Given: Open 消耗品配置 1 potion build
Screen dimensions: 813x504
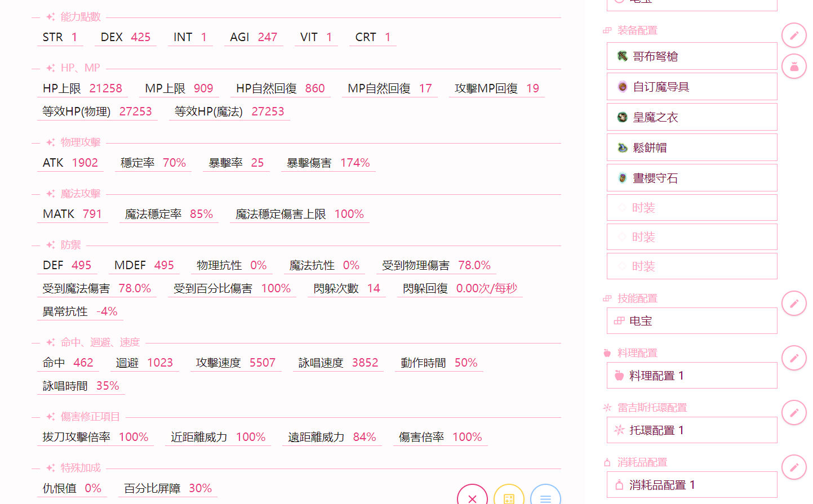Looking at the screenshot, I should [691, 485].
